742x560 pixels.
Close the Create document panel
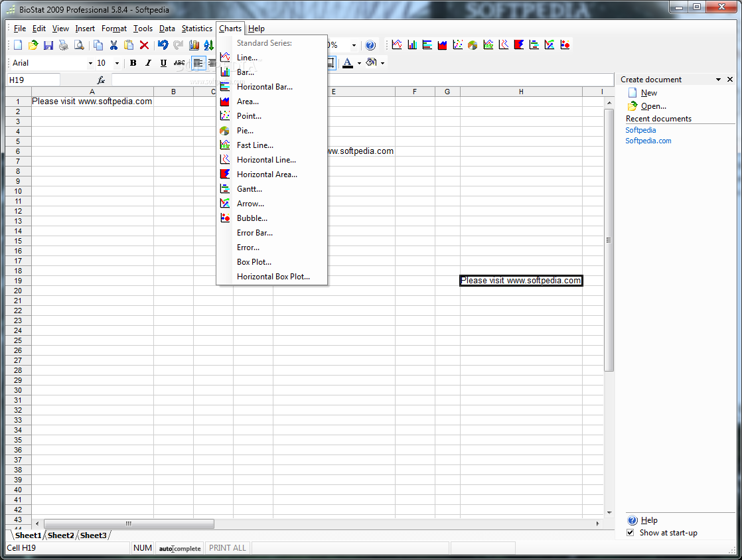(x=730, y=80)
